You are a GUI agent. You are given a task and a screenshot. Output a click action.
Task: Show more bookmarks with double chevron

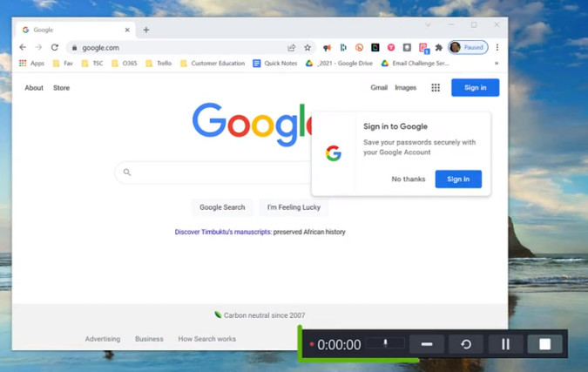(497, 64)
